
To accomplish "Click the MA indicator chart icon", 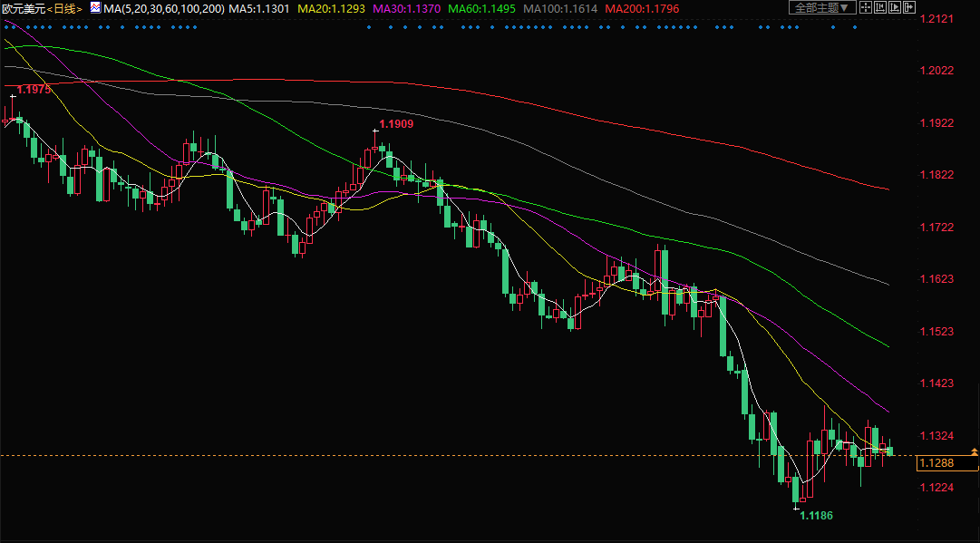I will click(95, 8).
